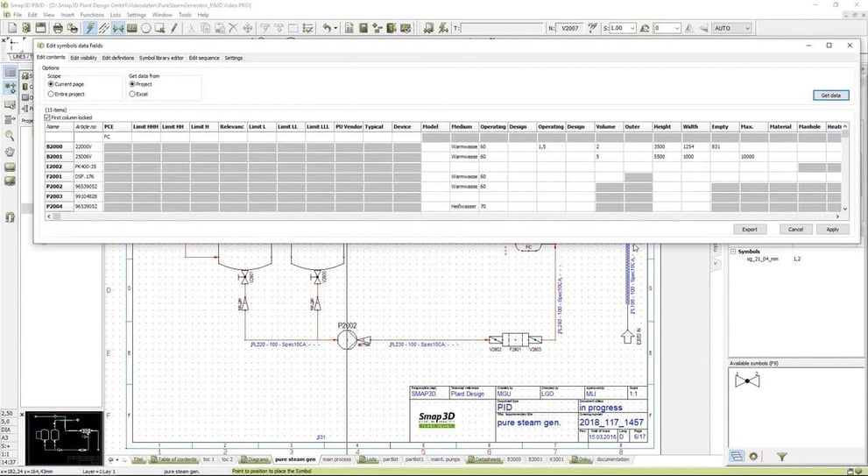Click the Export button
Image resolution: width=868 pixels, height=476 pixels.
point(750,230)
